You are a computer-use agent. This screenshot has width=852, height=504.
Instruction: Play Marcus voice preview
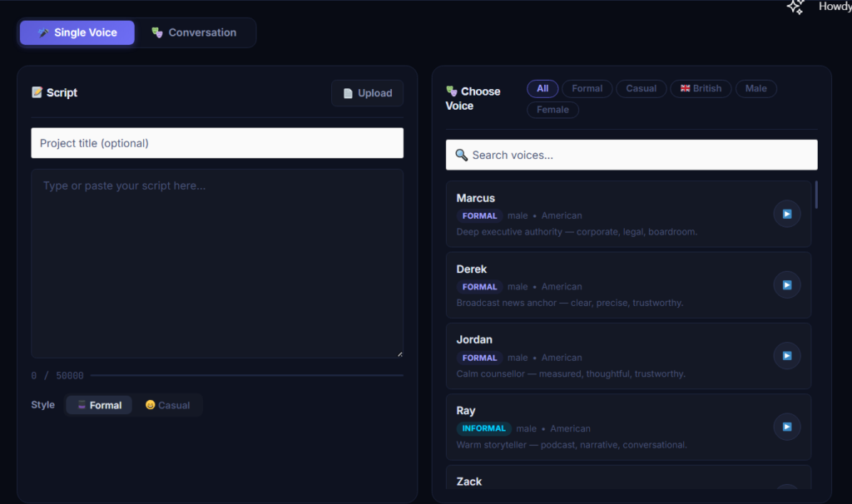tap(787, 214)
